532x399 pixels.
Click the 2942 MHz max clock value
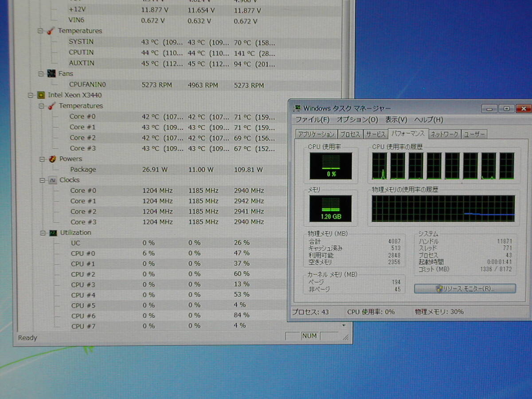249,201
